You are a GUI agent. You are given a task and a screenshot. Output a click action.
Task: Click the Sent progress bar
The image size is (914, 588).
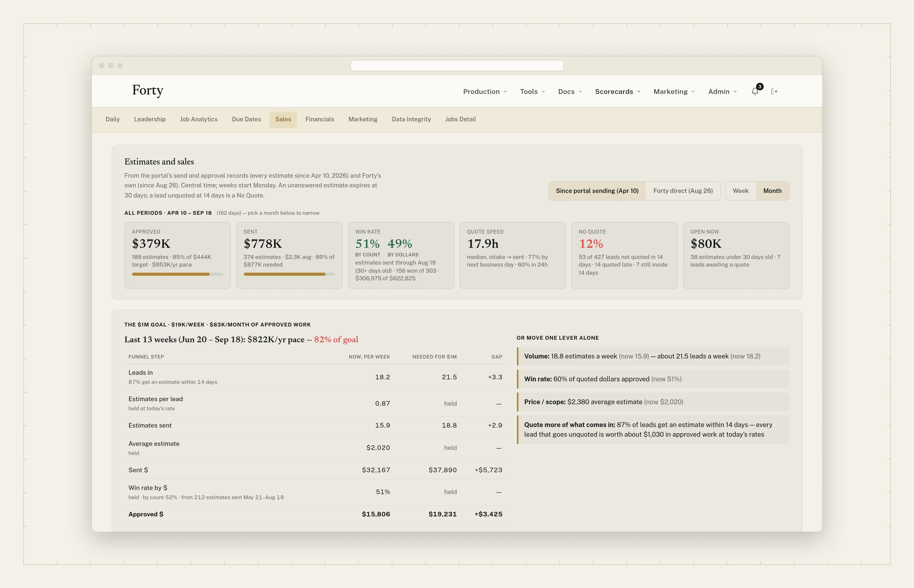(x=289, y=274)
